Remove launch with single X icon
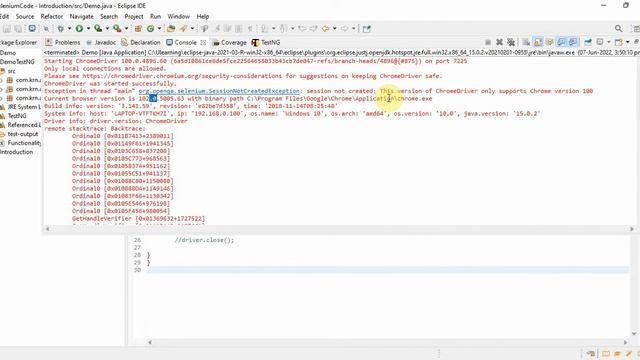640x360 pixels. 499,42
